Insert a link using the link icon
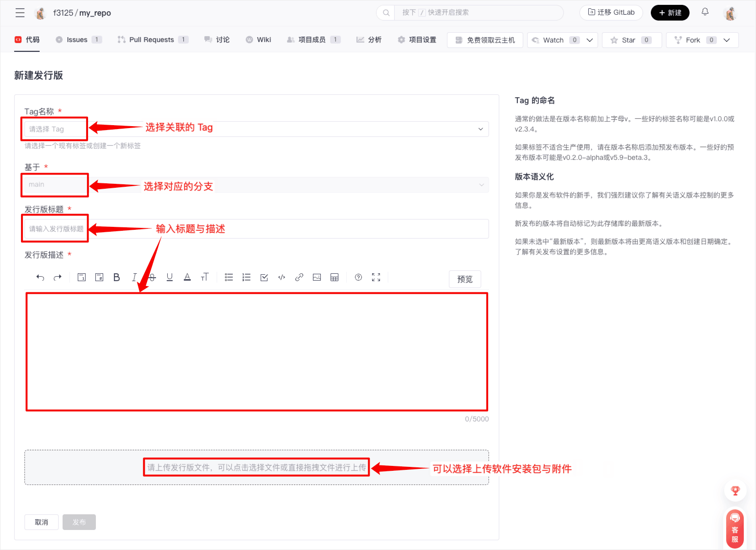This screenshot has height=550, width=756. (299, 278)
